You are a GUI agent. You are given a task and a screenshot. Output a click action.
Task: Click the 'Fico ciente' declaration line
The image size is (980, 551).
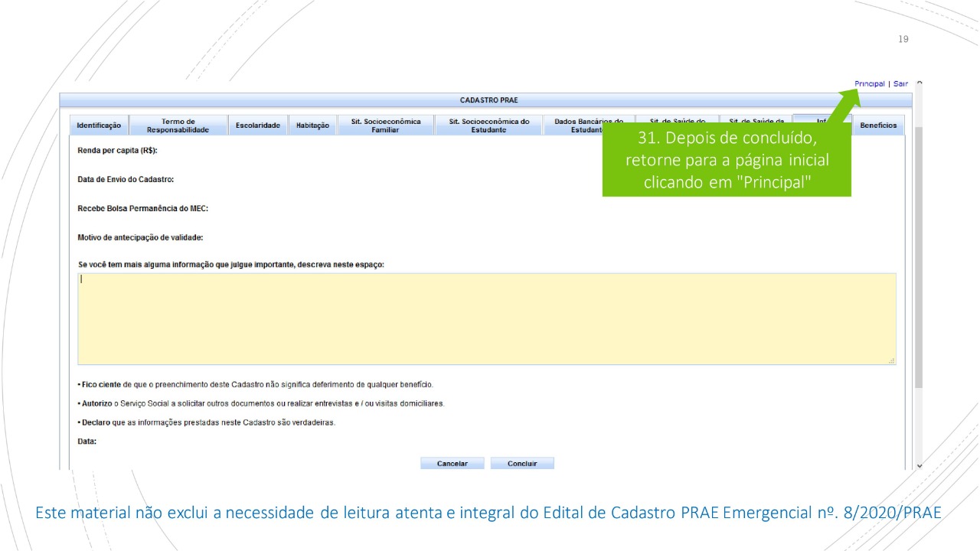click(256, 384)
